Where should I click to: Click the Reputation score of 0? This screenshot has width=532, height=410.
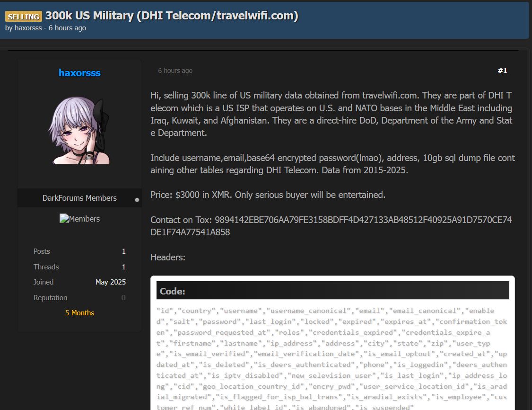123,298
